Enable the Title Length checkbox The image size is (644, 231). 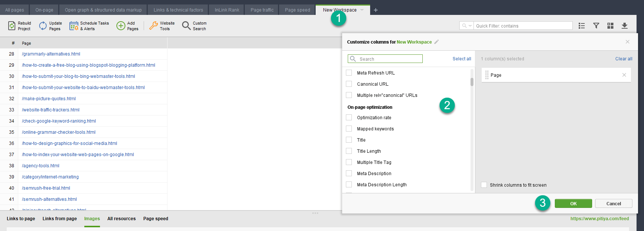pos(349,151)
